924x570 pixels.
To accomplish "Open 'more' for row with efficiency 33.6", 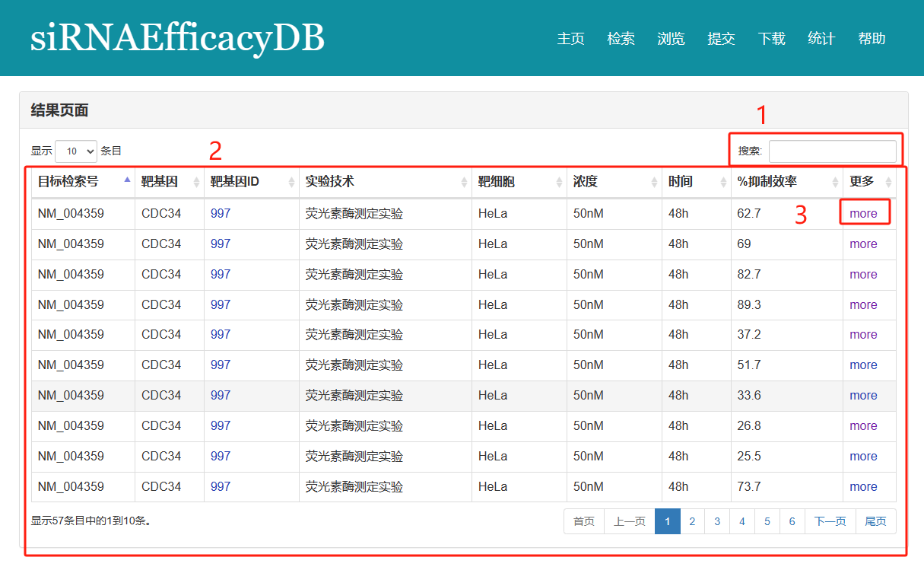I will click(863, 396).
